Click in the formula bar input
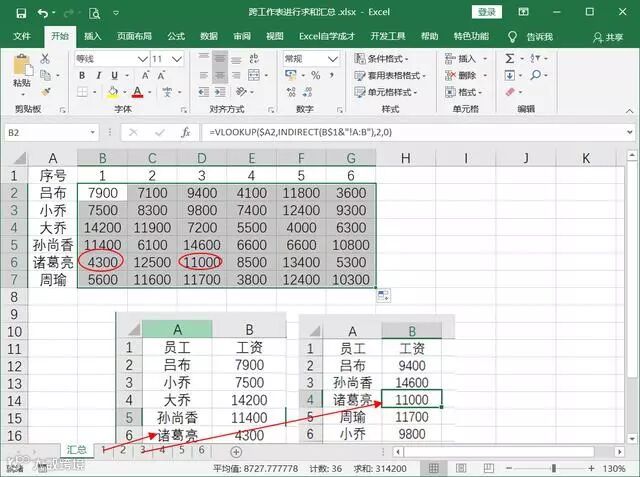The width and height of the screenshot is (640, 477). 414,132
